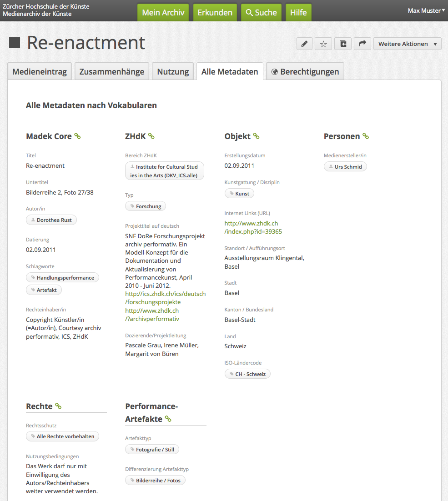Switch to the Berechtigungen tab

305,72
